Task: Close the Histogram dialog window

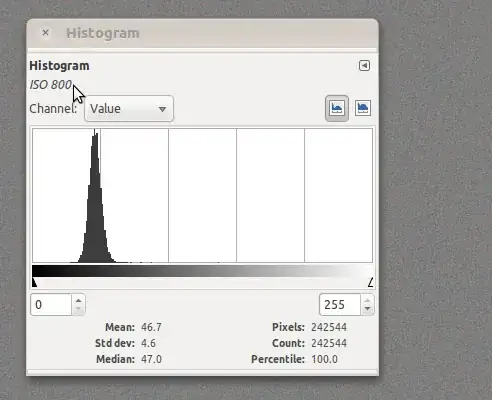Action: [46, 33]
